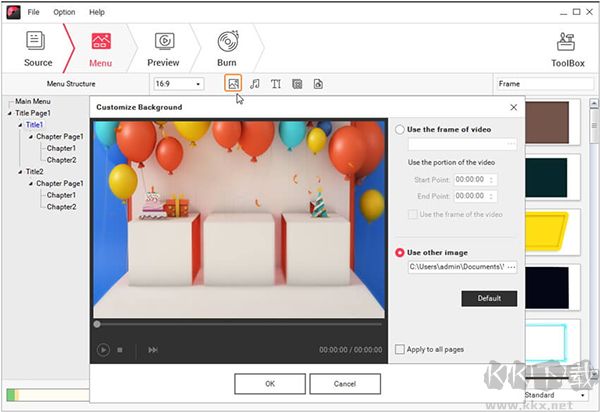Select Use other image radio button
This screenshot has width=600, height=412.
399,252
